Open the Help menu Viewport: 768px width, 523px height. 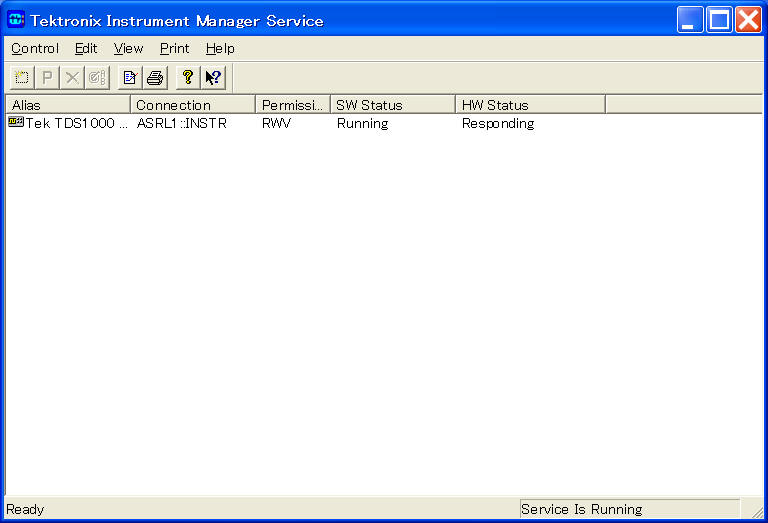click(220, 48)
